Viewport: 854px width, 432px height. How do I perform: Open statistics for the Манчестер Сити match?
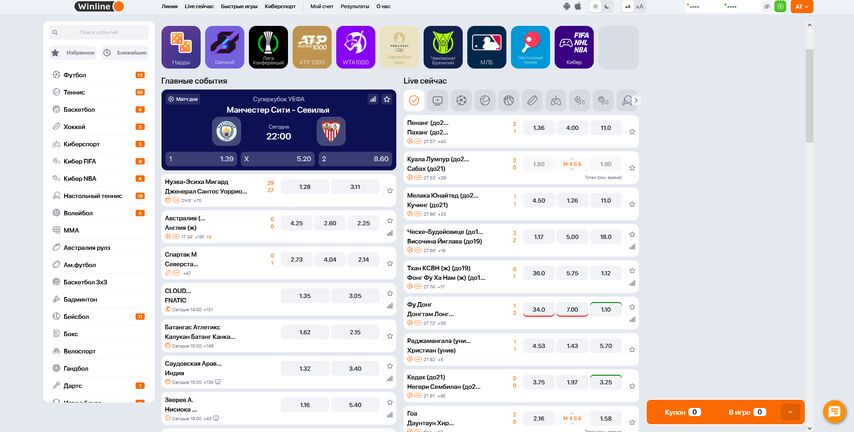point(373,99)
